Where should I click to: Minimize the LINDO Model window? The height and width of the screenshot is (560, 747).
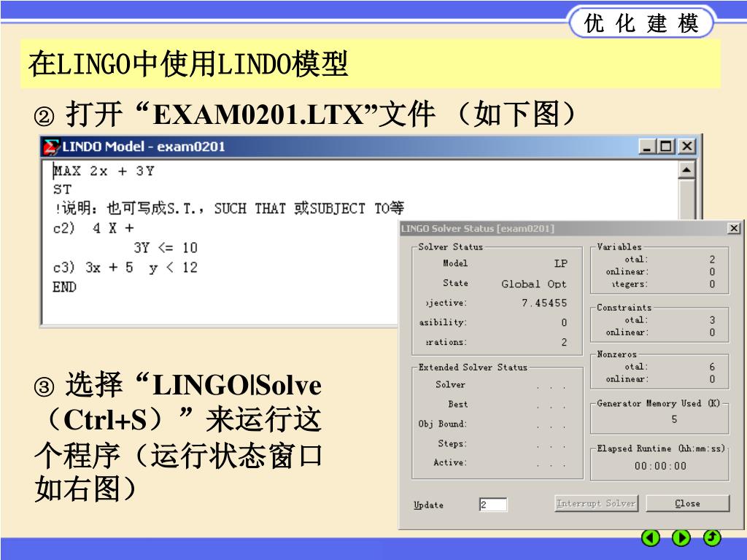tap(647, 146)
